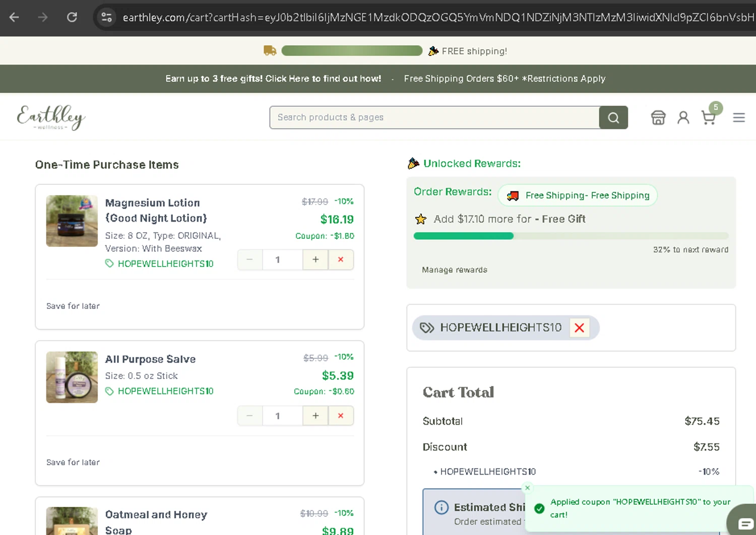Click All Purpose Salve thumbnail

click(x=72, y=377)
